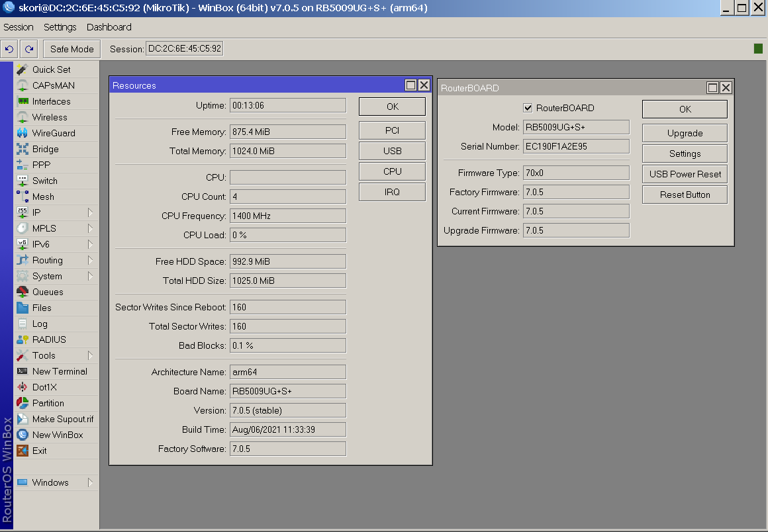Viewport: 768px width, 532px height.
Task: Close the RouterBOARD window
Action: 726,87
